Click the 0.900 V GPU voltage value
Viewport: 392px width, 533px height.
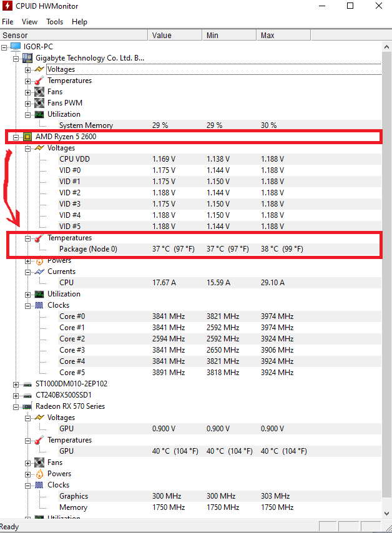coord(164,429)
